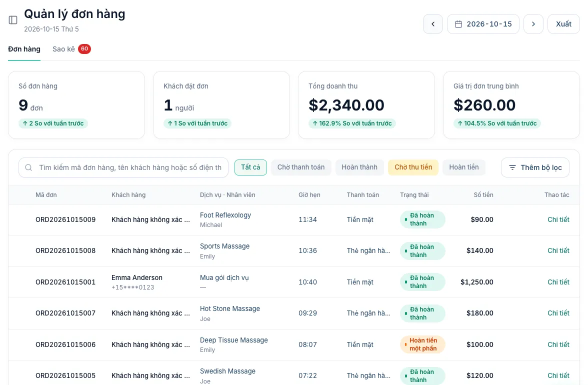Go to previous day with left chevron
Screen dimensions: 588x385
[x=433, y=24]
